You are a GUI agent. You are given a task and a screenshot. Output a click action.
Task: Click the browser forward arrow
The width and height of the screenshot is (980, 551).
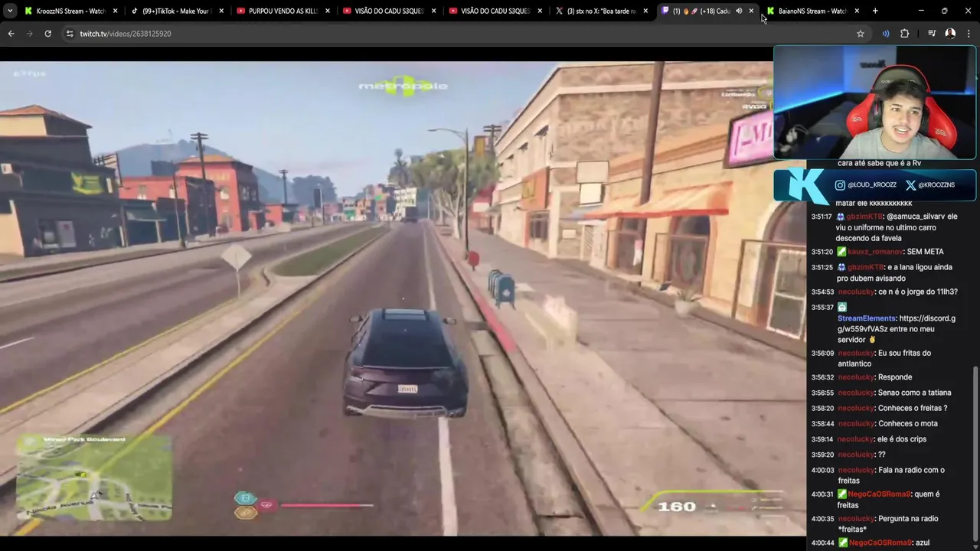tap(29, 34)
